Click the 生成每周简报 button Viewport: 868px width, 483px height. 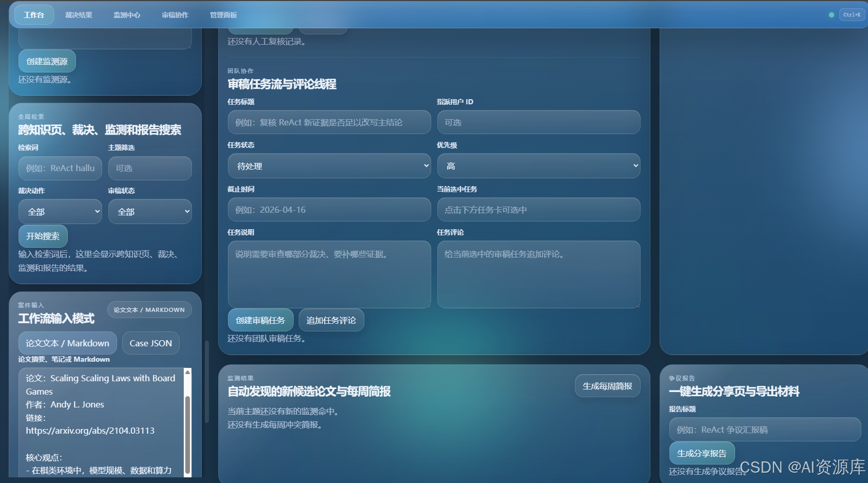tap(608, 386)
